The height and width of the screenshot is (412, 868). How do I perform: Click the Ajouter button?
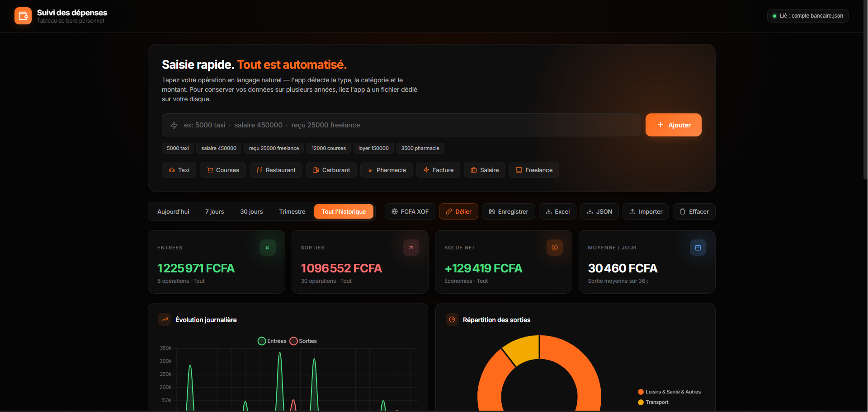(x=674, y=125)
